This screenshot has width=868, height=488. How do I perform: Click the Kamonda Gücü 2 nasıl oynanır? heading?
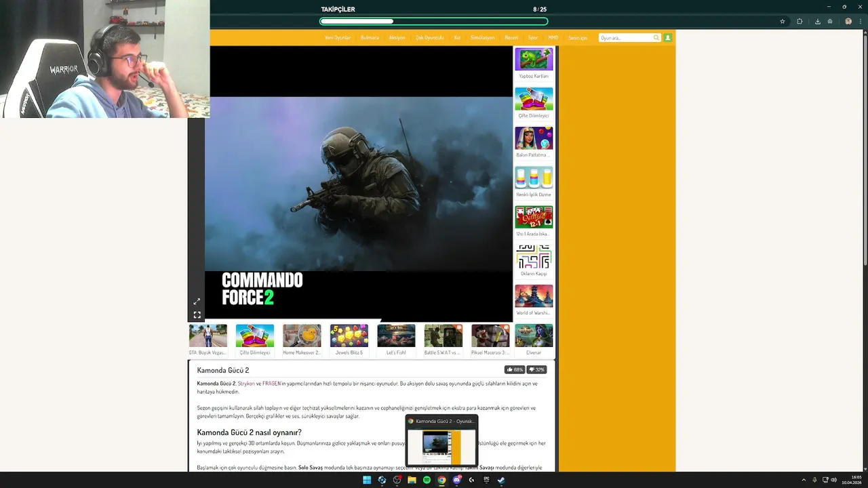(x=249, y=432)
